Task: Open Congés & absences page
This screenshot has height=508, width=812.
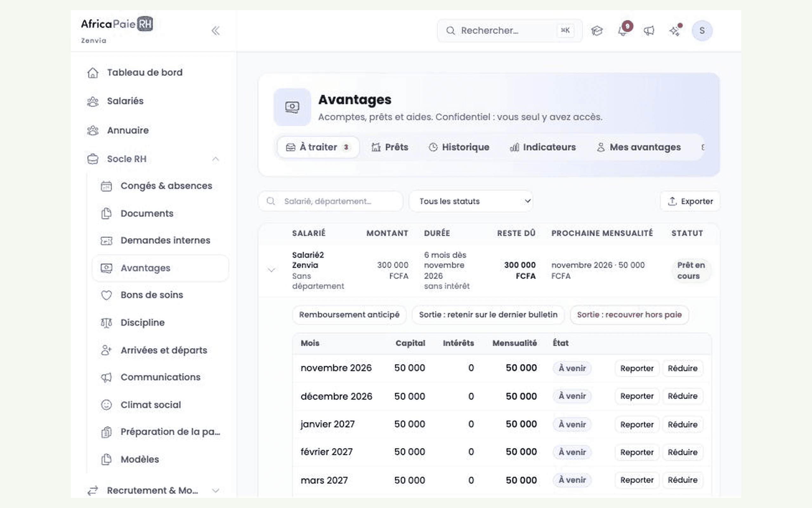Action: (156, 186)
